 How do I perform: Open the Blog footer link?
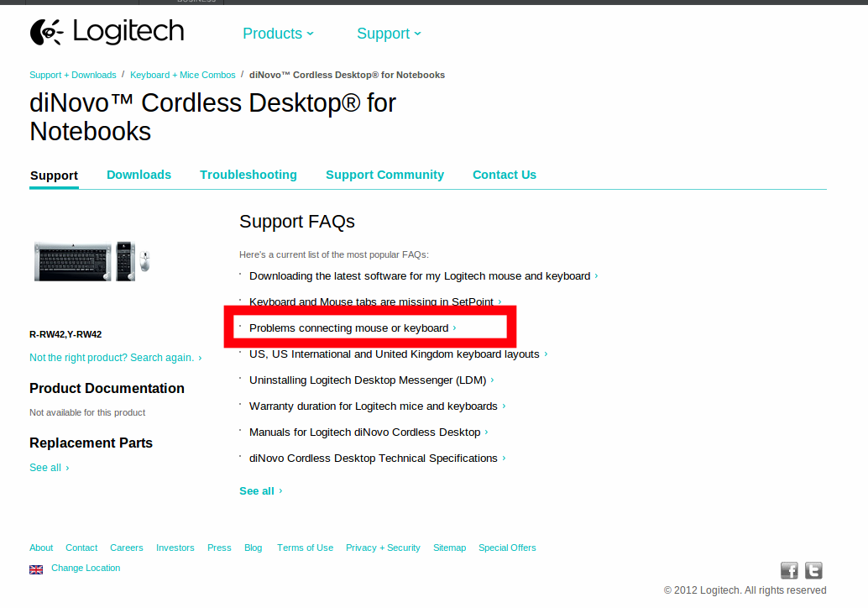point(253,548)
